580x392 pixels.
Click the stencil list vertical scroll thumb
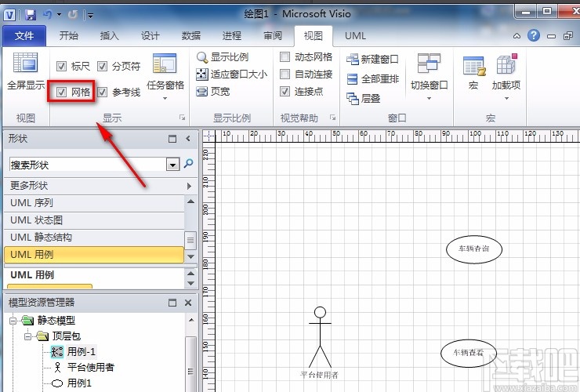[x=190, y=241]
